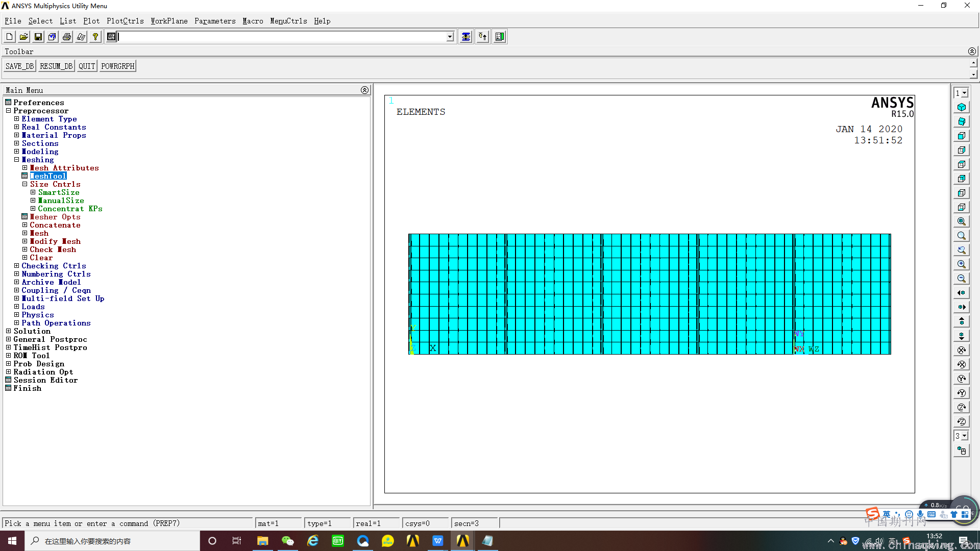This screenshot has height=551, width=980.
Task: Zoom out of the model (minus magnifier)
Action: tap(962, 279)
